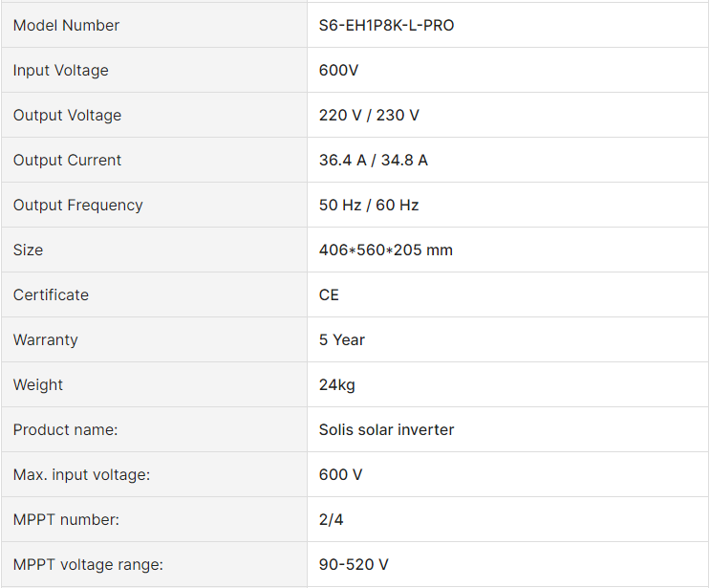Click the Size row label
The width and height of the screenshot is (710, 588).
28,250
